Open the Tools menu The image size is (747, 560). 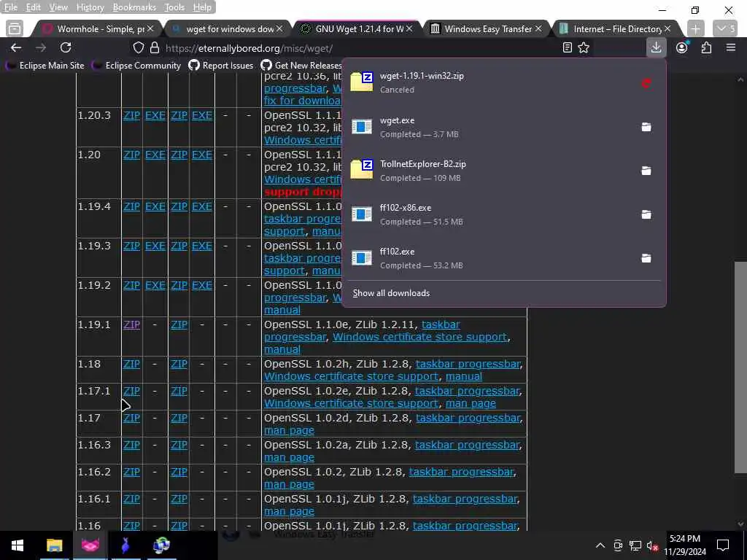tap(174, 7)
